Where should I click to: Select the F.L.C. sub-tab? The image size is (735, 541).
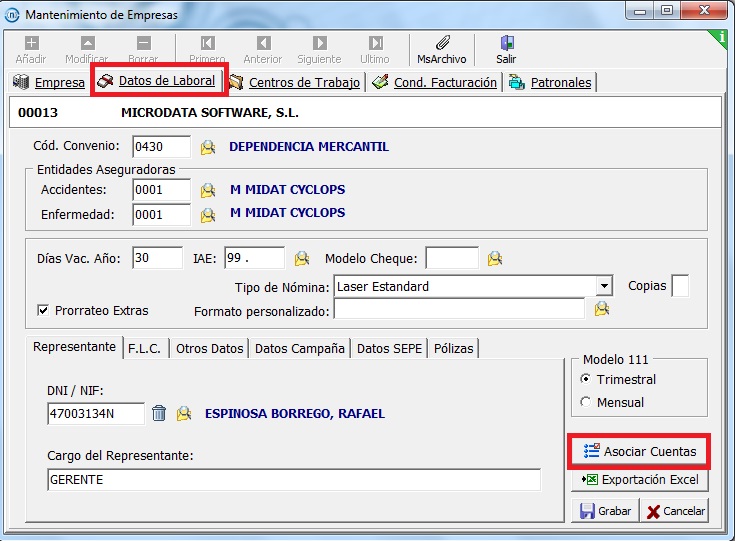pyautogui.click(x=146, y=349)
